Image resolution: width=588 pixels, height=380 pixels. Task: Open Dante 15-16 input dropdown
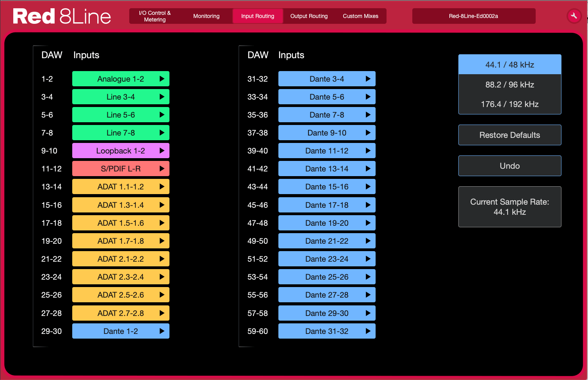327,187
